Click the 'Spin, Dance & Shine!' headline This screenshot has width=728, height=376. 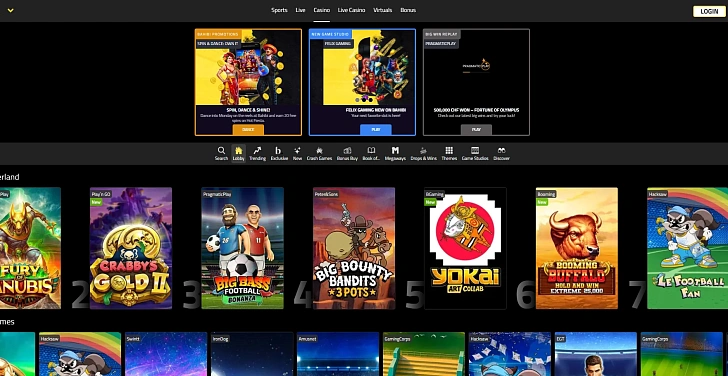(248, 110)
